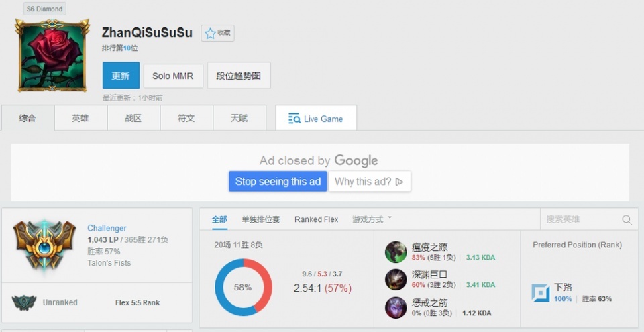Click the rose summoner profile icon
This screenshot has height=332, width=644.
pyautogui.click(x=51, y=55)
